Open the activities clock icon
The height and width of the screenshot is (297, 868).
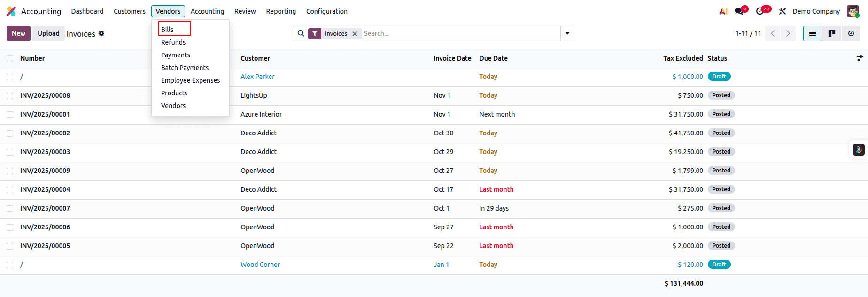760,11
